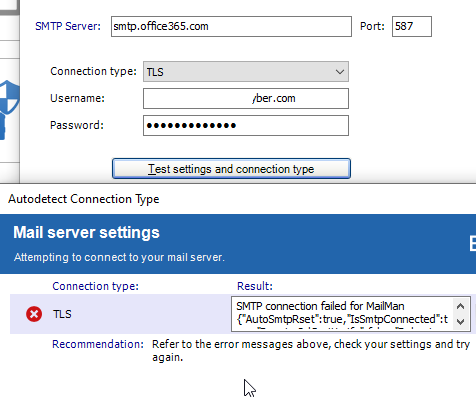Click the chevron arrow on Connection type combo

point(340,72)
